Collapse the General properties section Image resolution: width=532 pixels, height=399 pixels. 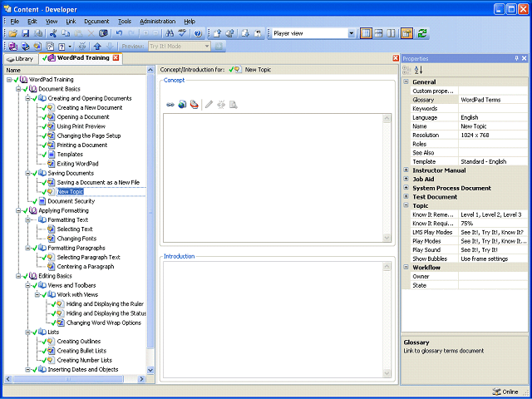pos(406,81)
